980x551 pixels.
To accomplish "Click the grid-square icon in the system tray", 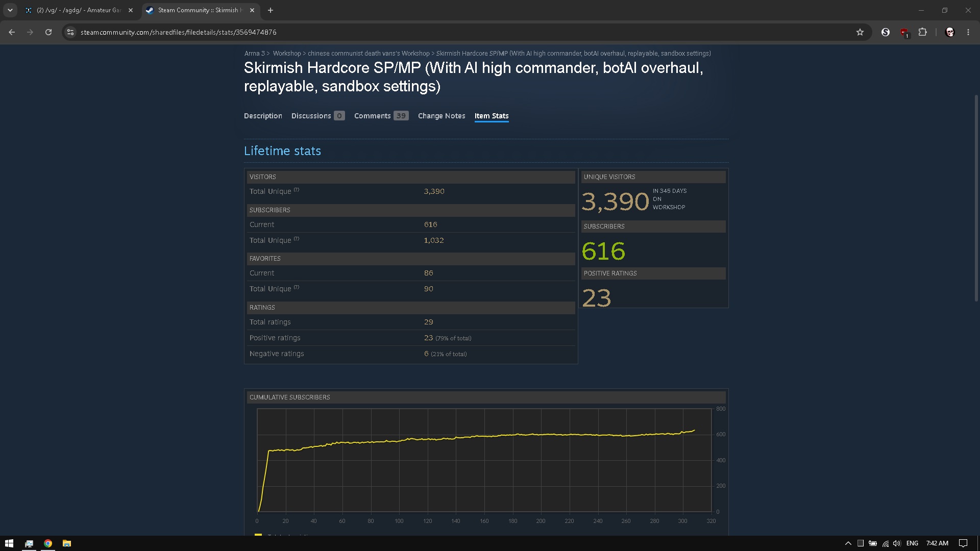I will pos(861,543).
